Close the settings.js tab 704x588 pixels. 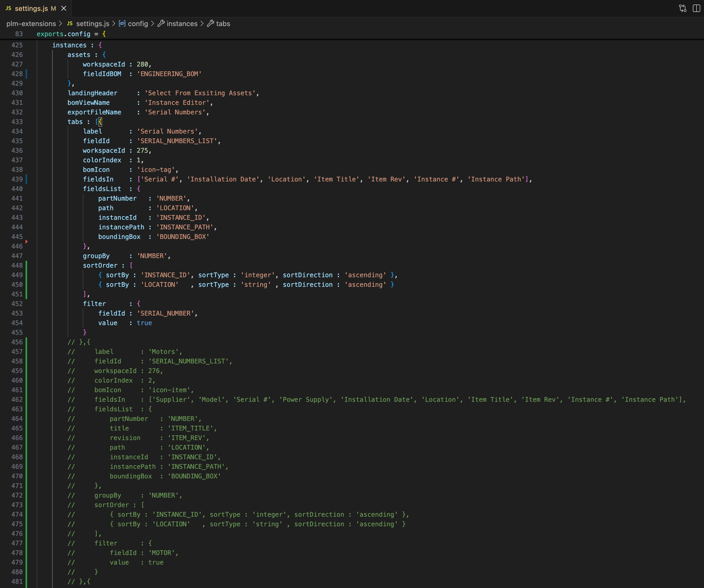pyautogui.click(x=64, y=8)
